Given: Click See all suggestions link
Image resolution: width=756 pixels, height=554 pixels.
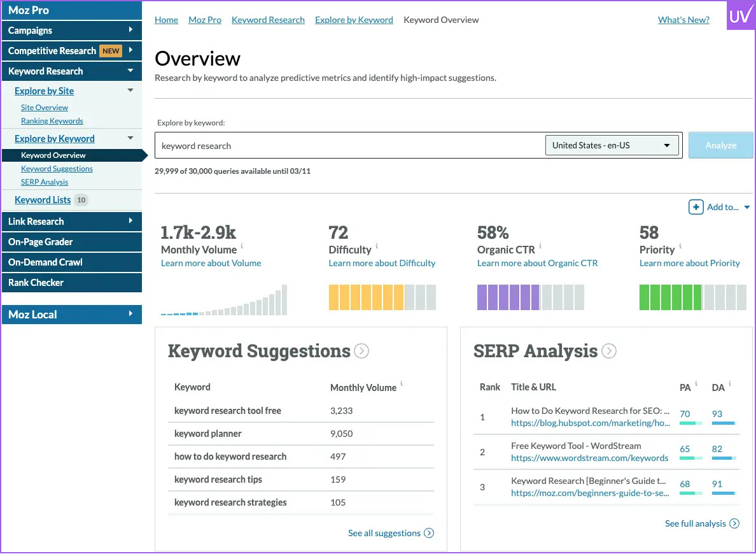Looking at the screenshot, I should (384, 533).
